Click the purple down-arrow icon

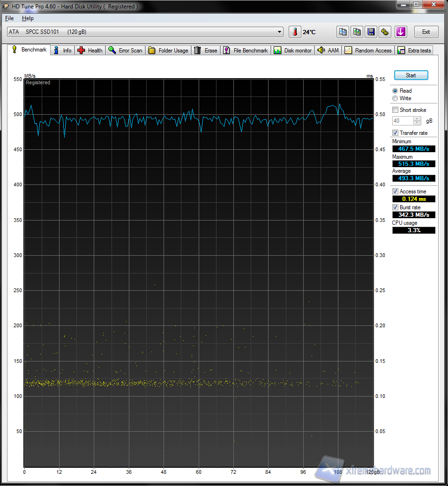coord(401,32)
